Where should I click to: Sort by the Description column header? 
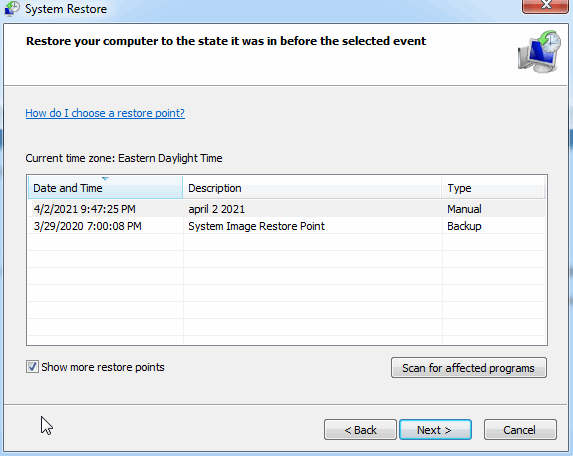pyautogui.click(x=312, y=188)
